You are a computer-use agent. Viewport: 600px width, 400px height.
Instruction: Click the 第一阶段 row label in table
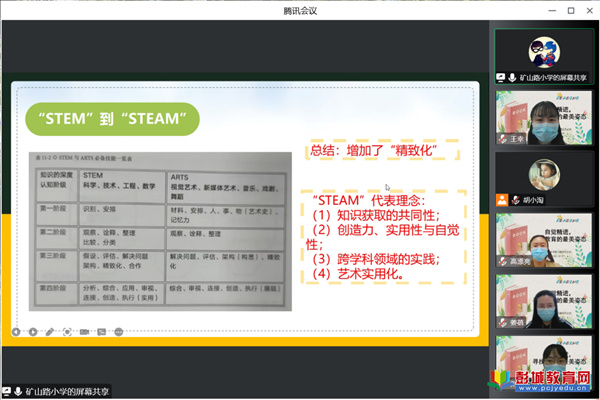53,209
